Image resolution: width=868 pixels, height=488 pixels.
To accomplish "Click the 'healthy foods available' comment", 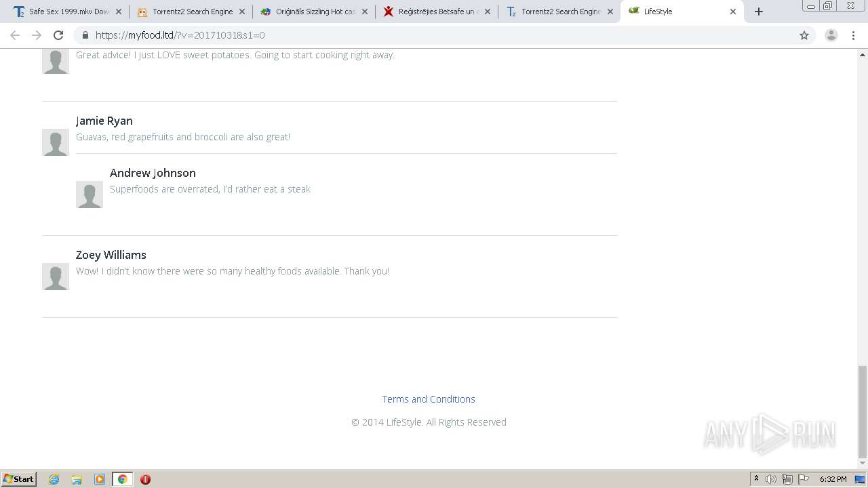I will pos(233,271).
